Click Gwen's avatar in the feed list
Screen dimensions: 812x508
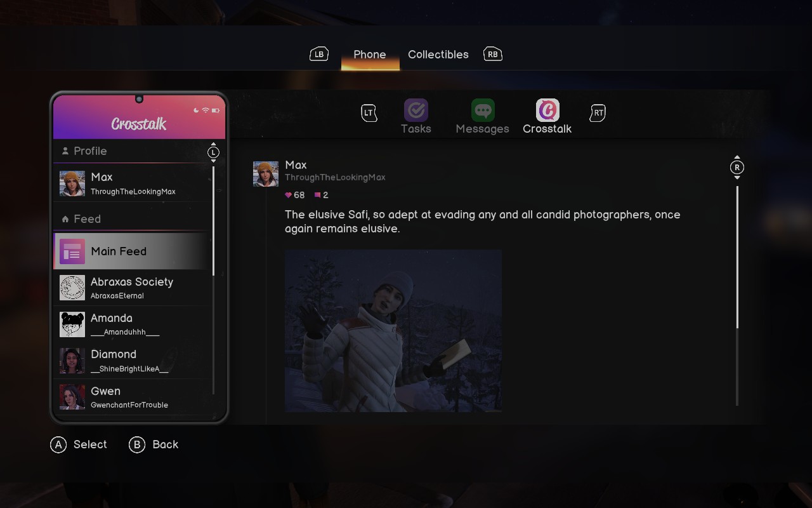[72, 397]
